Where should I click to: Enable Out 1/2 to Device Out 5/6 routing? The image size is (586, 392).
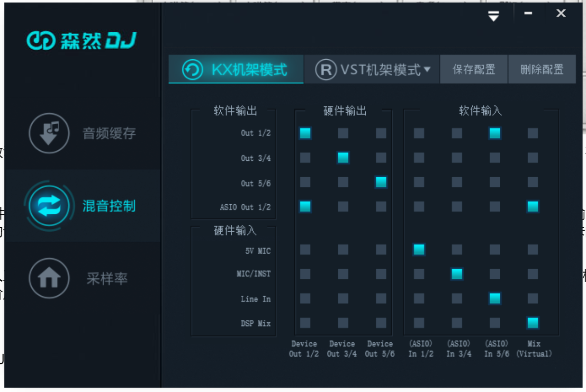pyautogui.click(x=381, y=133)
